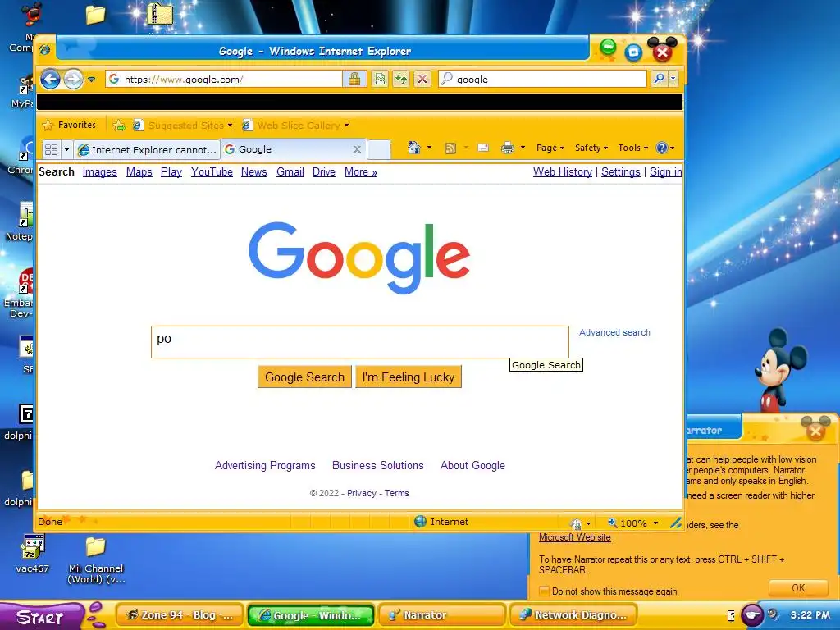
Task: Switch to Network Diagnostics taskbar item
Action: [x=573, y=615]
